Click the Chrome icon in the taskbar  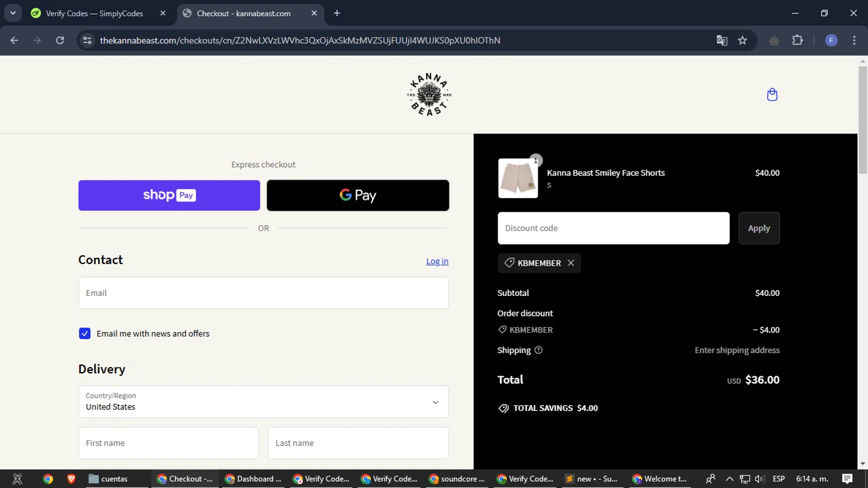pyautogui.click(x=48, y=479)
